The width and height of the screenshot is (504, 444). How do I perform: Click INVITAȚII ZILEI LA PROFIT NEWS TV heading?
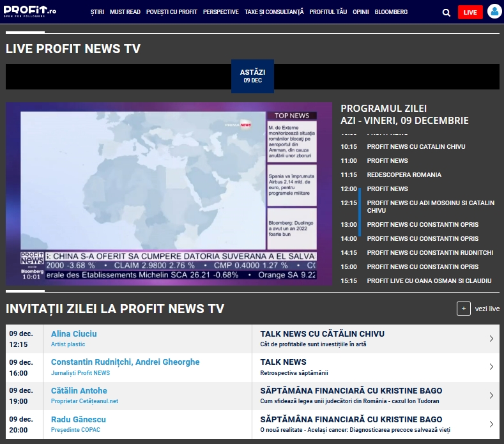[x=115, y=309]
